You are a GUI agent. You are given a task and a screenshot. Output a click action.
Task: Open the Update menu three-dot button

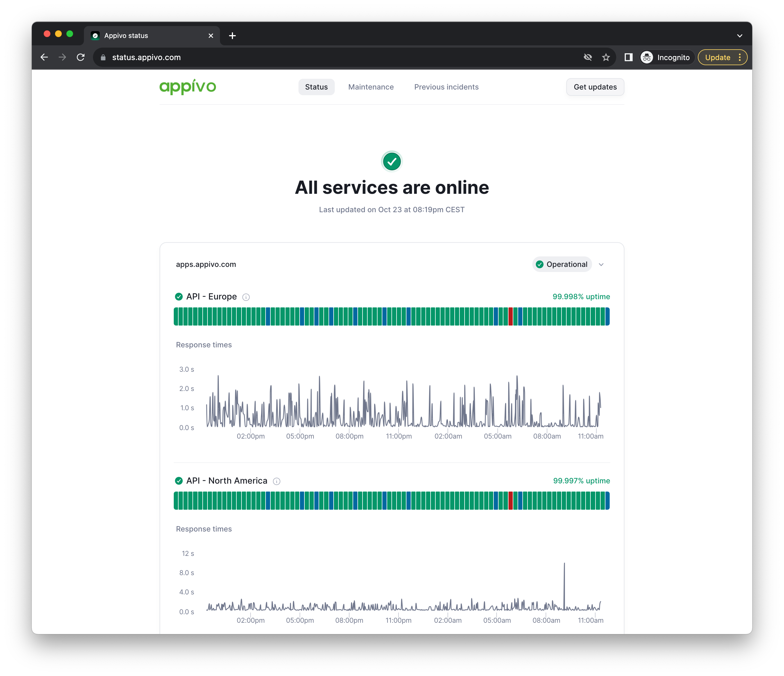(740, 58)
